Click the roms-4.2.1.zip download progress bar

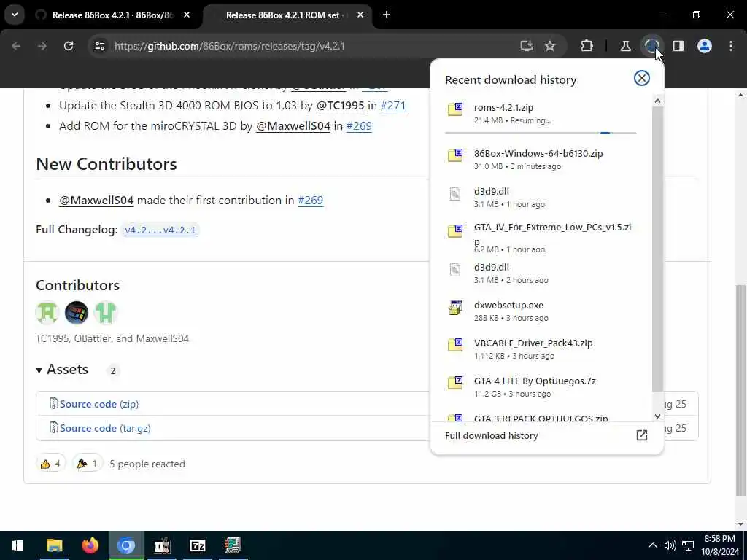[541, 133]
